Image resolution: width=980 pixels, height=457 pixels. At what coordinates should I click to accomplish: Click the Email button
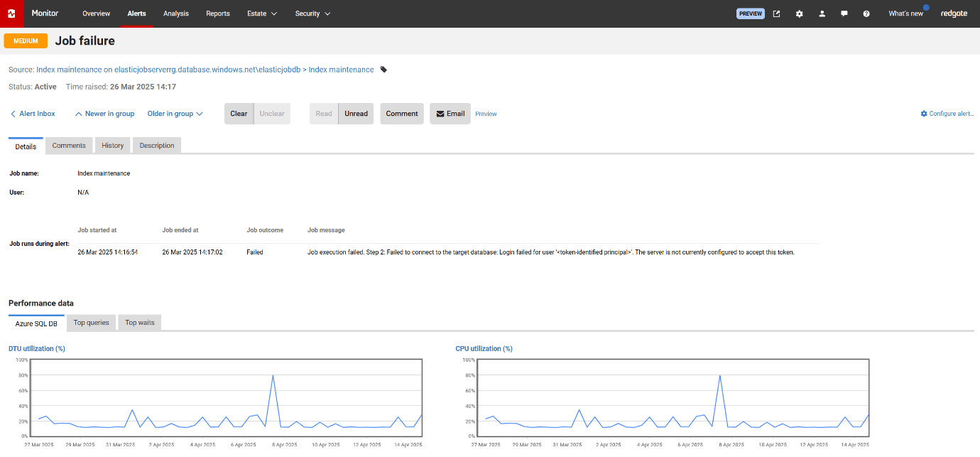click(x=450, y=114)
